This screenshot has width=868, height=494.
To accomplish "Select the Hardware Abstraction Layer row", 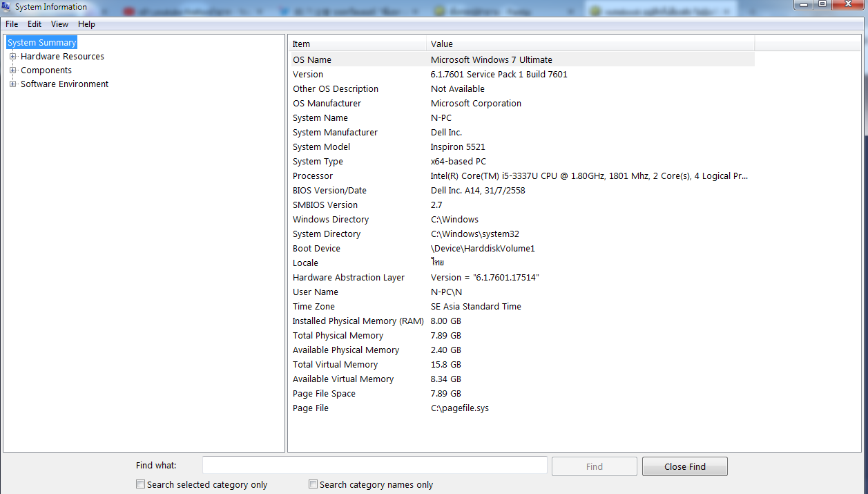I will click(x=521, y=278).
